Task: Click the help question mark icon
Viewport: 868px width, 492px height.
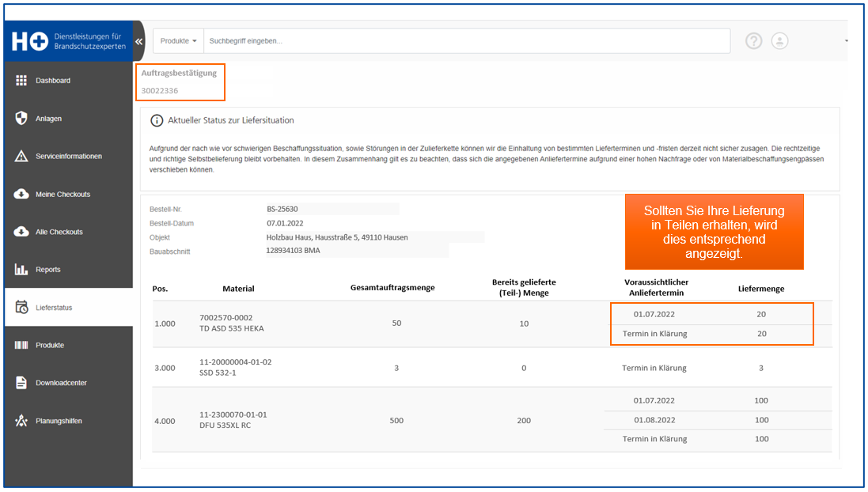Action: 753,41
